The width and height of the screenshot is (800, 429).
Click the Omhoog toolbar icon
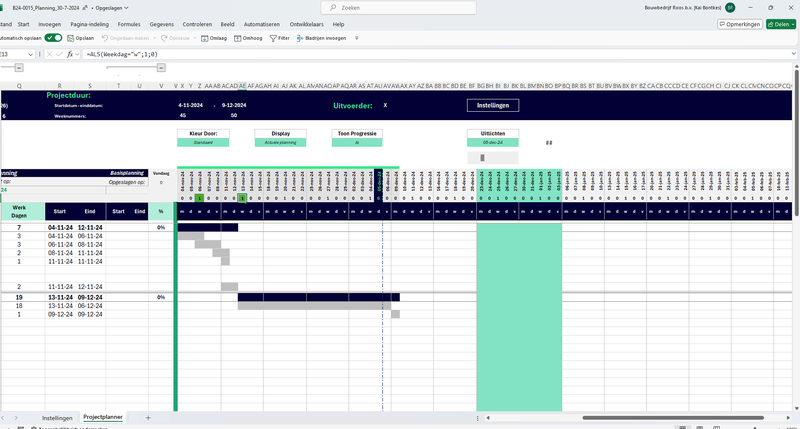[x=238, y=38]
